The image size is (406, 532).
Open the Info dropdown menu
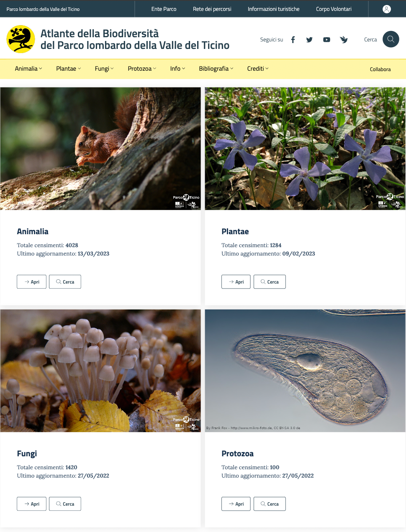177,69
